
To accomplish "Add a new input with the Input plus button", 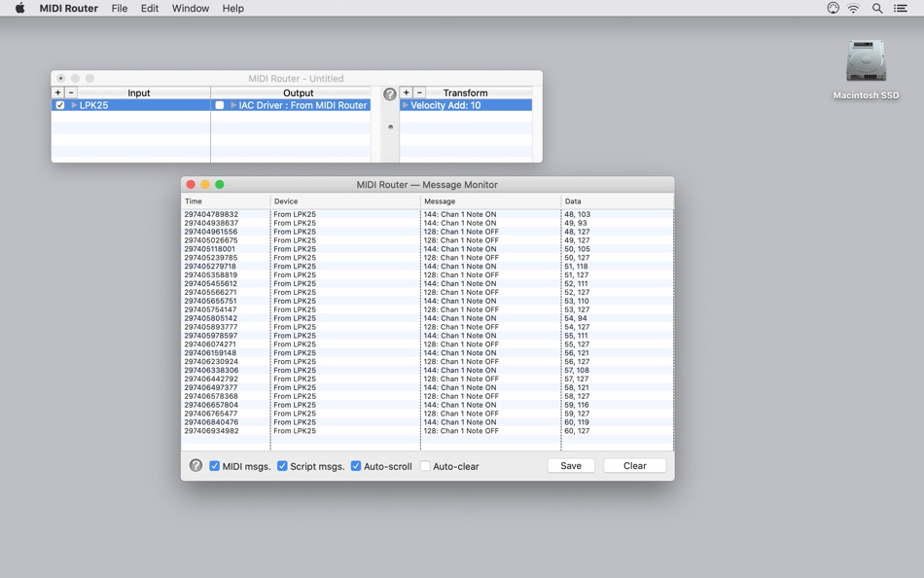I will coord(57,92).
